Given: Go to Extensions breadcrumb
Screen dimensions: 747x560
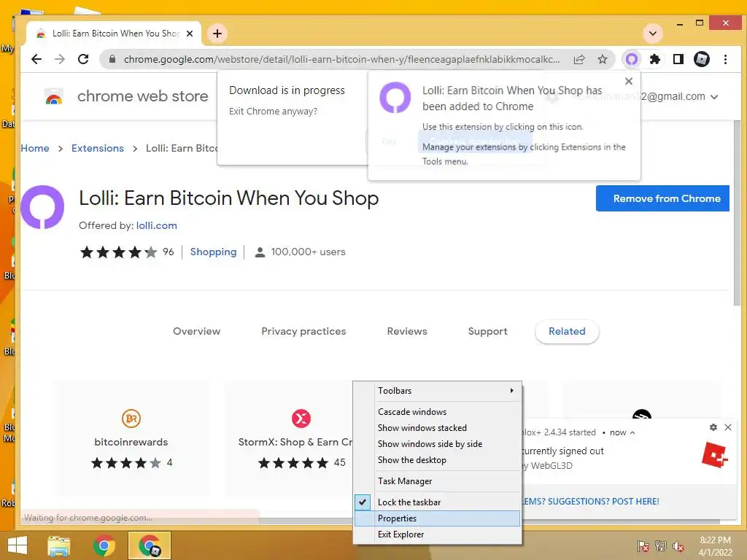Looking at the screenshot, I should 98,148.
